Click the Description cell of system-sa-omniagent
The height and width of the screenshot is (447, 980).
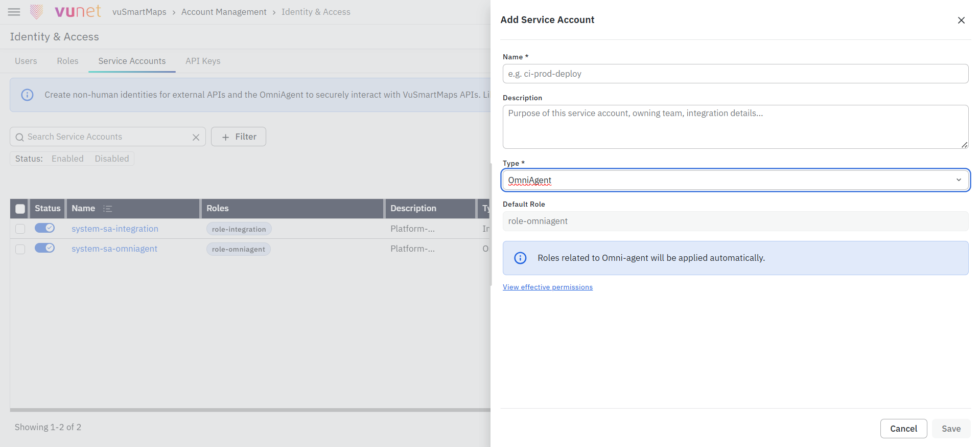point(412,249)
